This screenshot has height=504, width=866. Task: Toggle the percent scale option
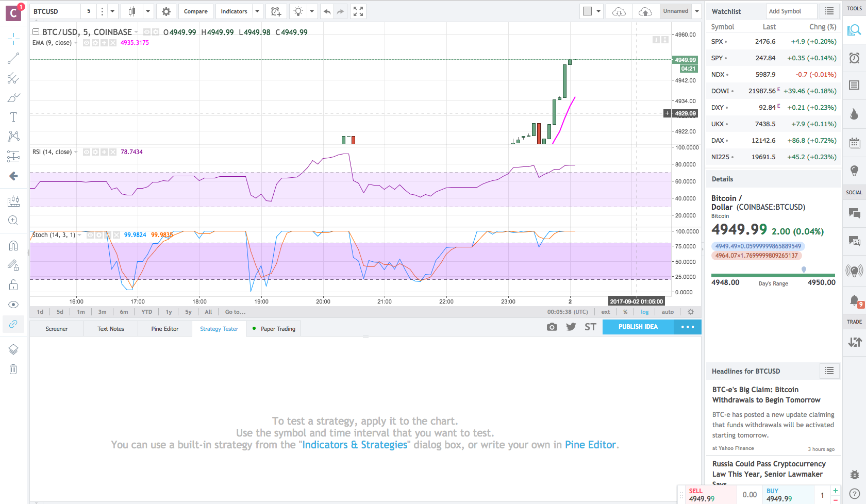625,312
